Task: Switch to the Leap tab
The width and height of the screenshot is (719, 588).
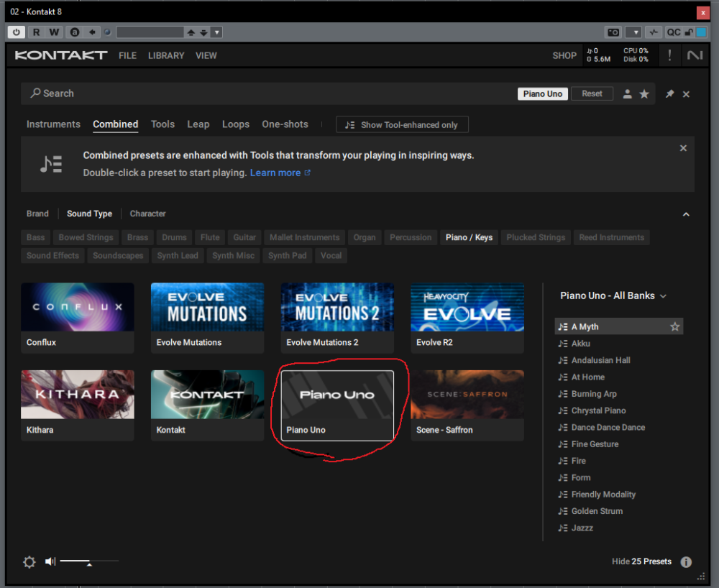Action: click(x=198, y=124)
